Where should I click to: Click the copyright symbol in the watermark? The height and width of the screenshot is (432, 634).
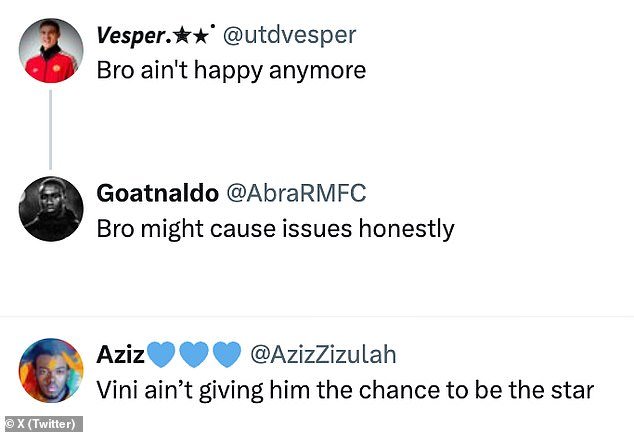click(10, 424)
